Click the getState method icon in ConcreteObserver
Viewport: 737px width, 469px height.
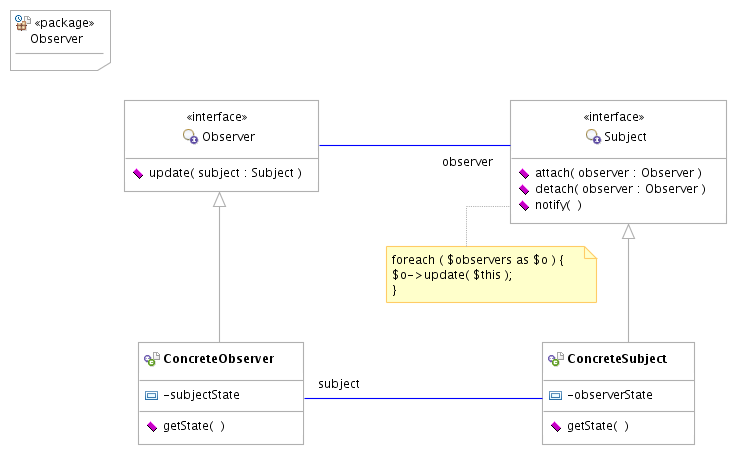pos(152,426)
